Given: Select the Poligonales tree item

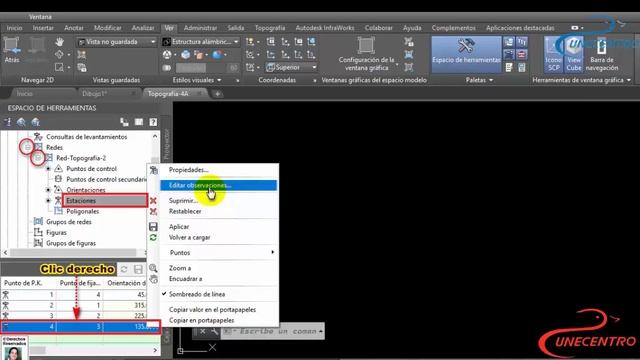Looking at the screenshot, I should pos(82,211).
